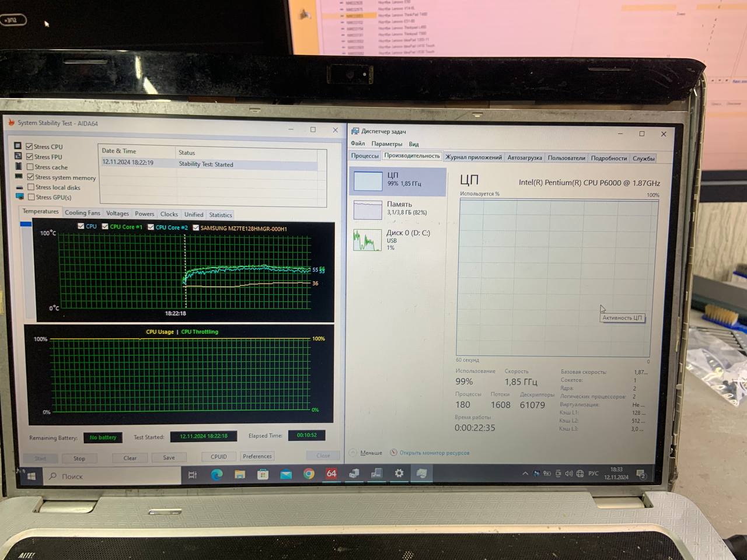
Task: Switch to the Пользователи tab
Action: [566, 157]
